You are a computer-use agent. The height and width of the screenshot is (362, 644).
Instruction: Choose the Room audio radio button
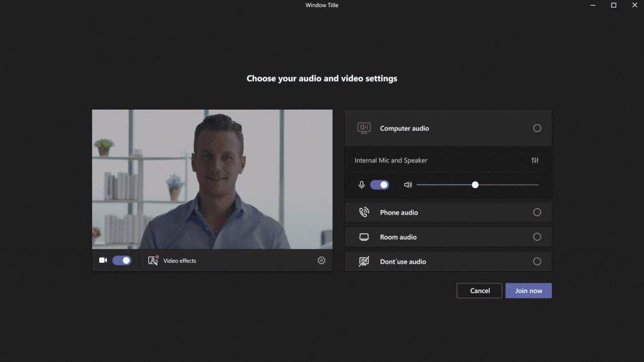537,237
